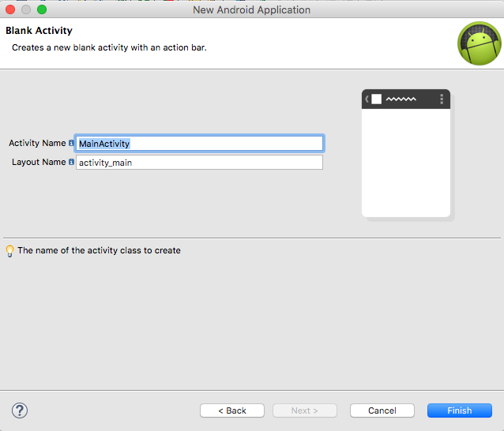Image resolution: width=504 pixels, height=431 pixels.
Task: Click 'The name of the activity class' hint
Action: [x=99, y=250]
